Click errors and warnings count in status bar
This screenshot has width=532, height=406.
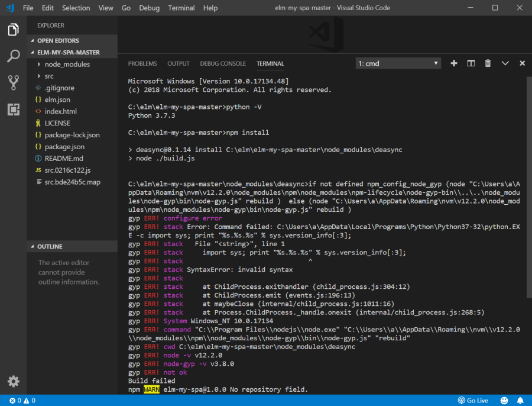(x=22, y=401)
